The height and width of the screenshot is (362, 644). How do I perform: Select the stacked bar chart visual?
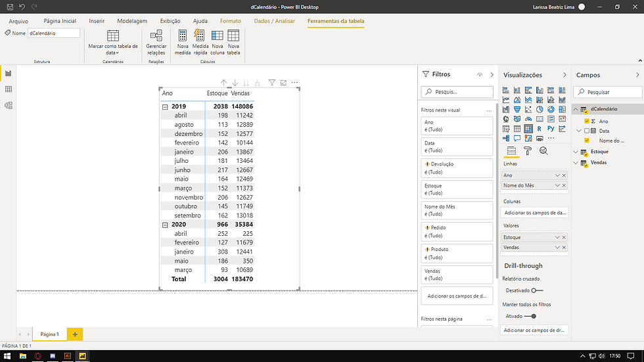point(506,90)
